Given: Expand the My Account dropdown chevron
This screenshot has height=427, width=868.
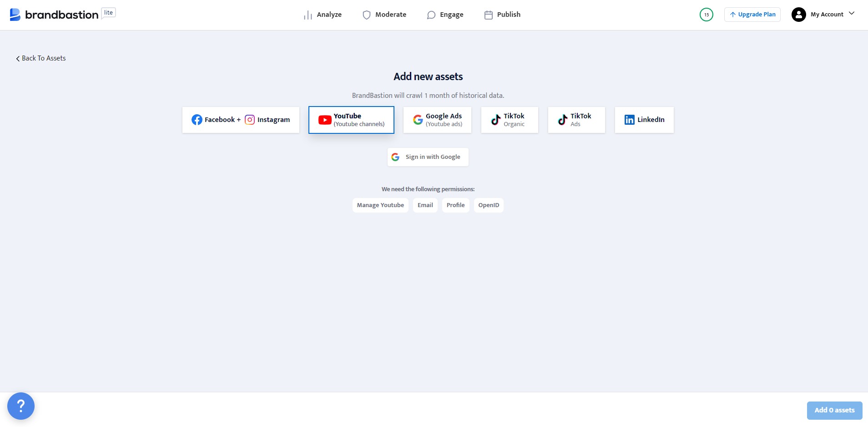Looking at the screenshot, I should pyautogui.click(x=852, y=13).
